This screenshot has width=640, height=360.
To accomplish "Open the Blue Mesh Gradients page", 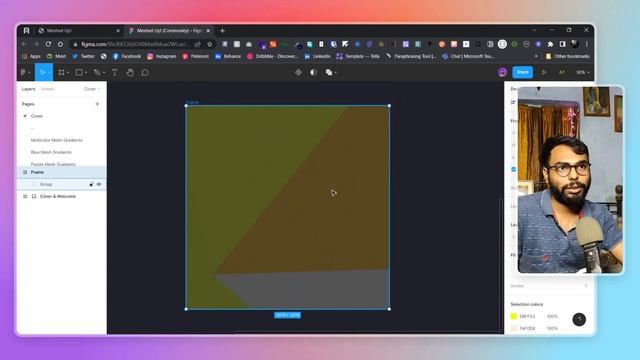I will [x=51, y=152].
